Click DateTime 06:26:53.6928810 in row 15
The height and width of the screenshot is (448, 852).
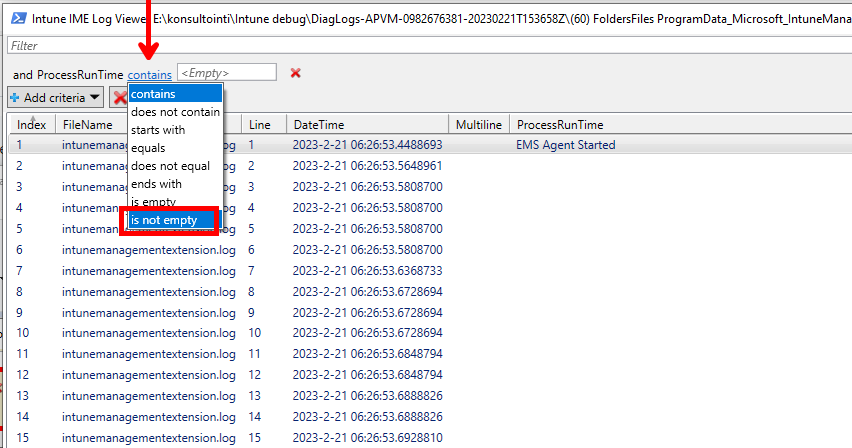point(367,438)
